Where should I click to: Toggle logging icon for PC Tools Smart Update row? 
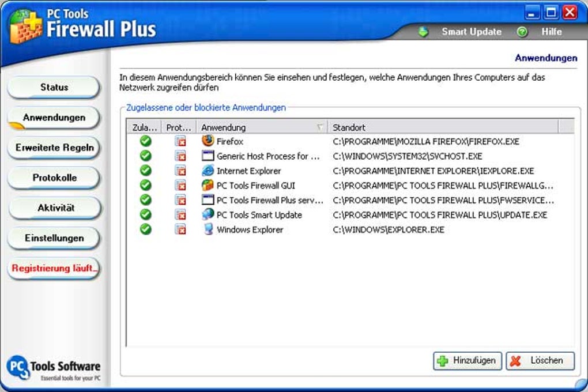click(x=180, y=214)
